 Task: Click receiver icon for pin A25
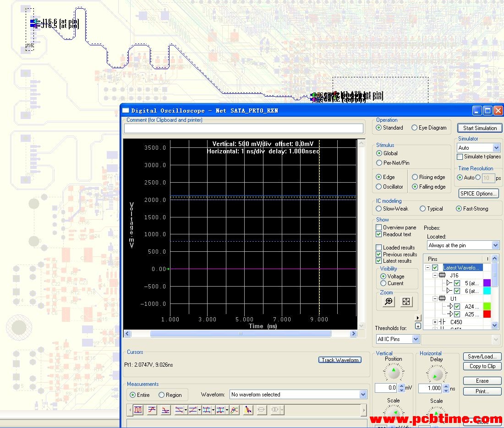450,314
